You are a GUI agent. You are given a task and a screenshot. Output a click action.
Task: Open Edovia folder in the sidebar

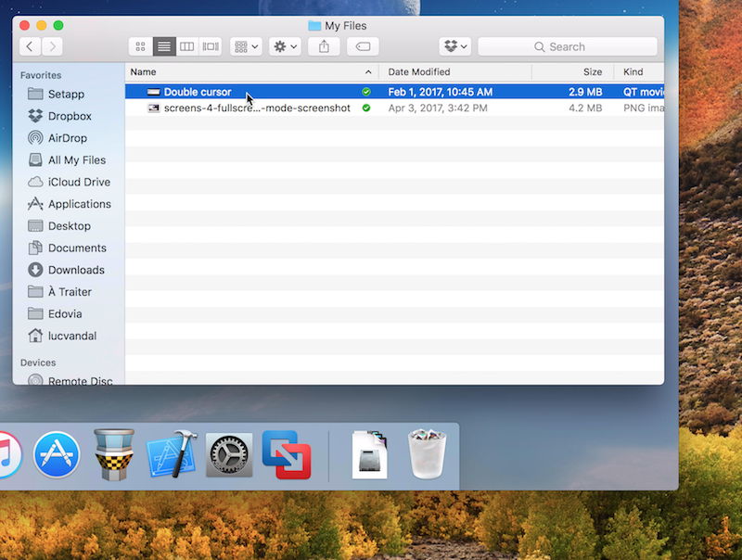click(x=65, y=313)
